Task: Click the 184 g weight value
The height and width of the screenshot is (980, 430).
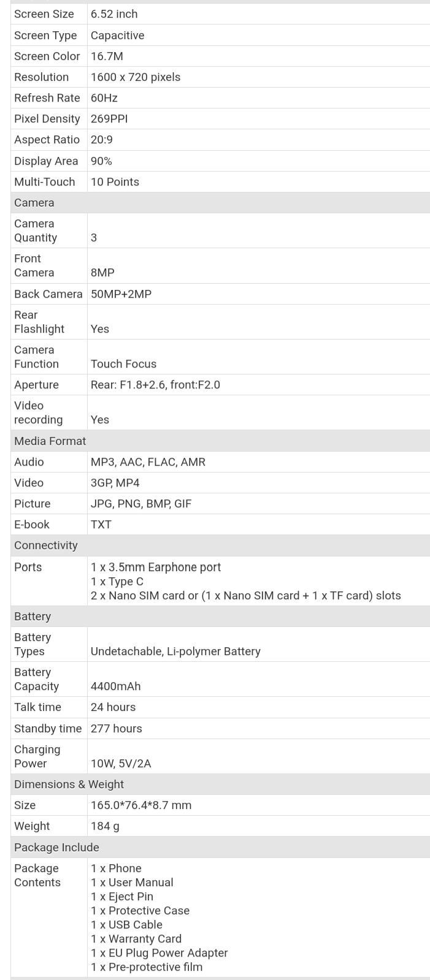Action: click(x=105, y=826)
